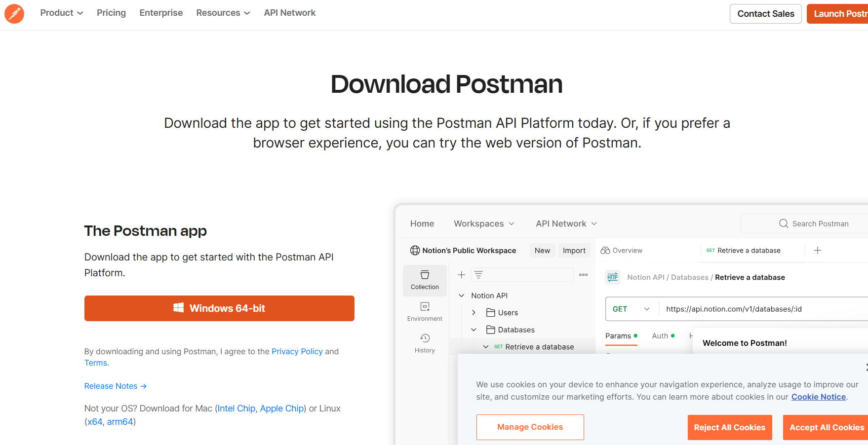
Task: Open the Environment sidebar icon
Action: point(425,312)
